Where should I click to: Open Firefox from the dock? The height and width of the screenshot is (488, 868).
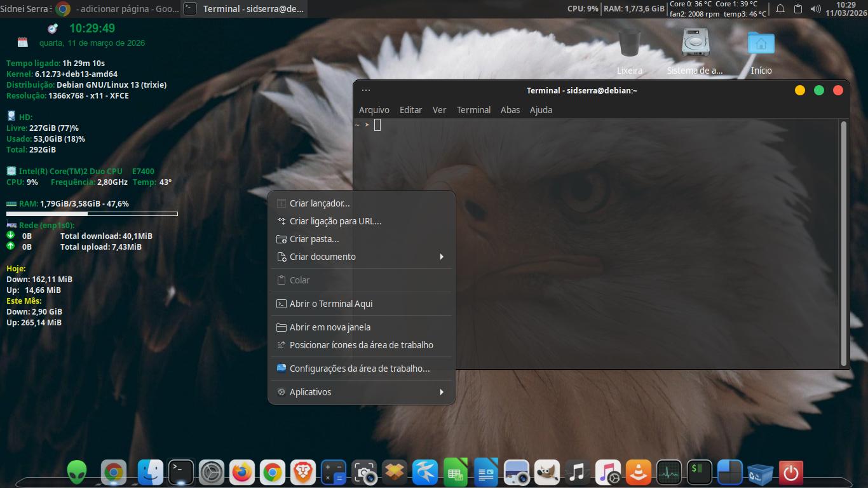coord(241,473)
